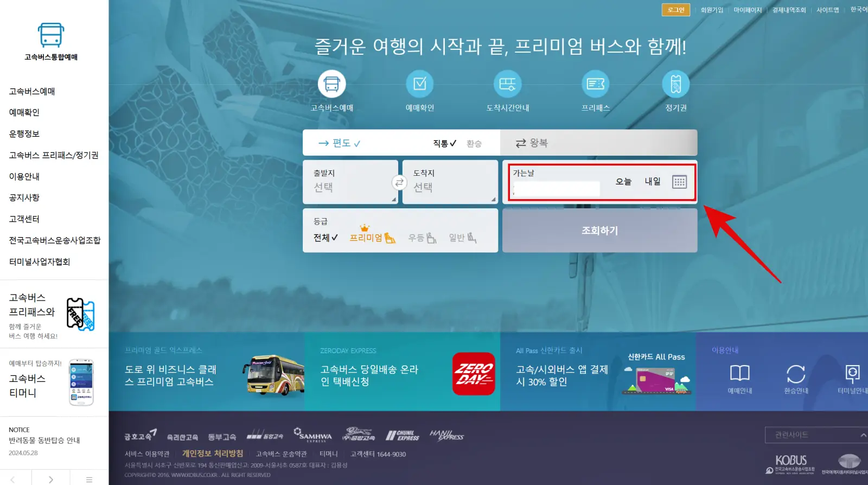Image resolution: width=868 pixels, height=485 pixels.
Task: Open the 고속버스예매 round bus icon
Action: (x=331, y=84)
